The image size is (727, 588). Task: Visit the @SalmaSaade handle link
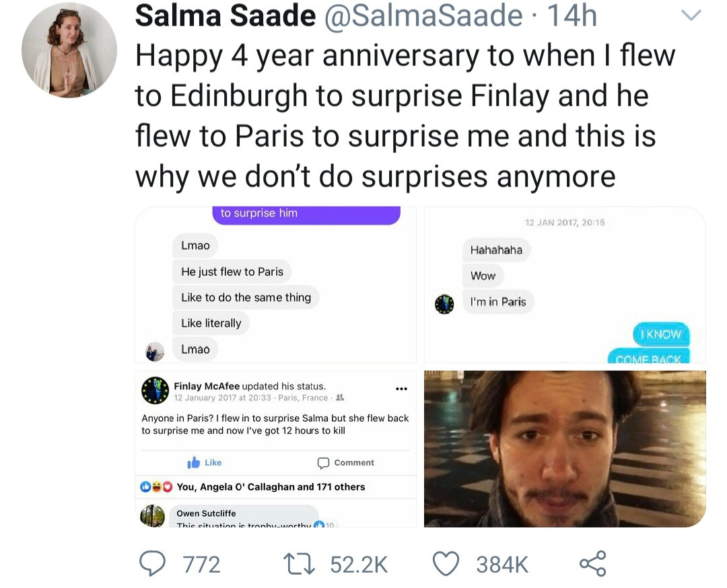pyautogui.click(x=423, y=15)
